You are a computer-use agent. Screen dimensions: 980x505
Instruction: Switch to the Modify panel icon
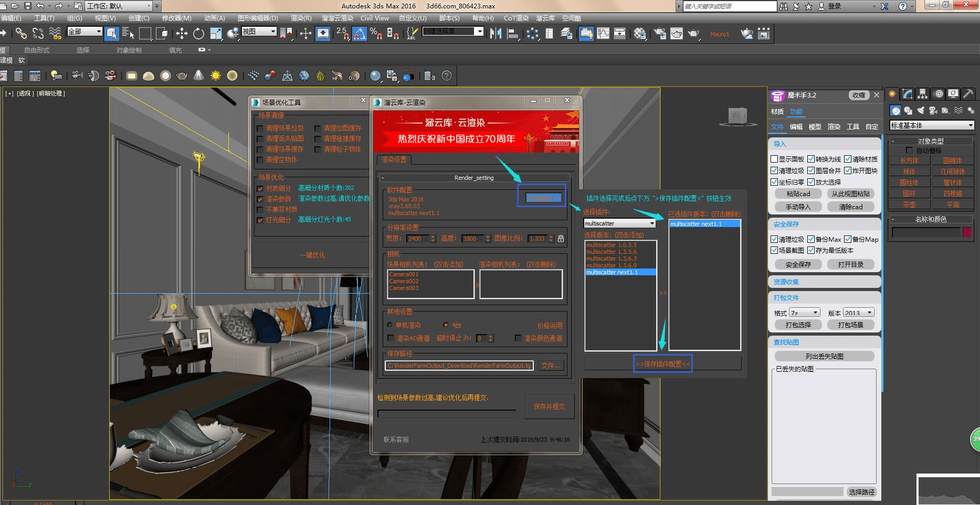point(907,94)
